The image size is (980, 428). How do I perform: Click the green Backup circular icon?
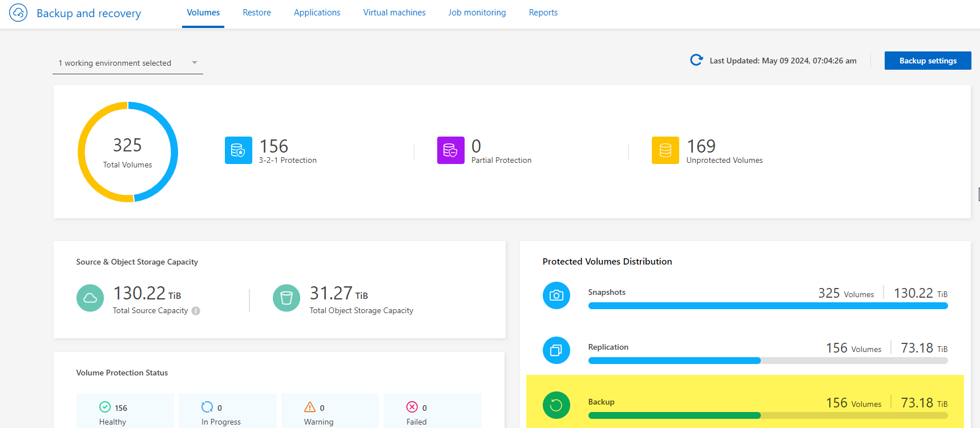tap(556, 405)
